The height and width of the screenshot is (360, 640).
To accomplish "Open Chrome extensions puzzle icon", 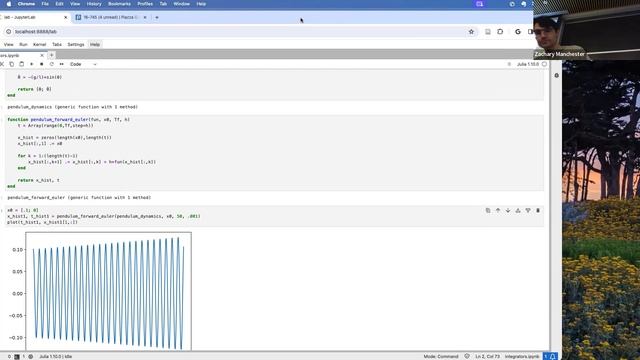I will pyautogui.click(x=500, y=31).
